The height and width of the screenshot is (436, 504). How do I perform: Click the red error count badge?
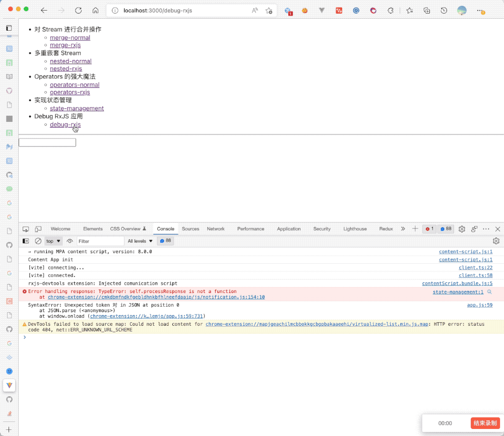pyautogui.click(x=429, y=229)
